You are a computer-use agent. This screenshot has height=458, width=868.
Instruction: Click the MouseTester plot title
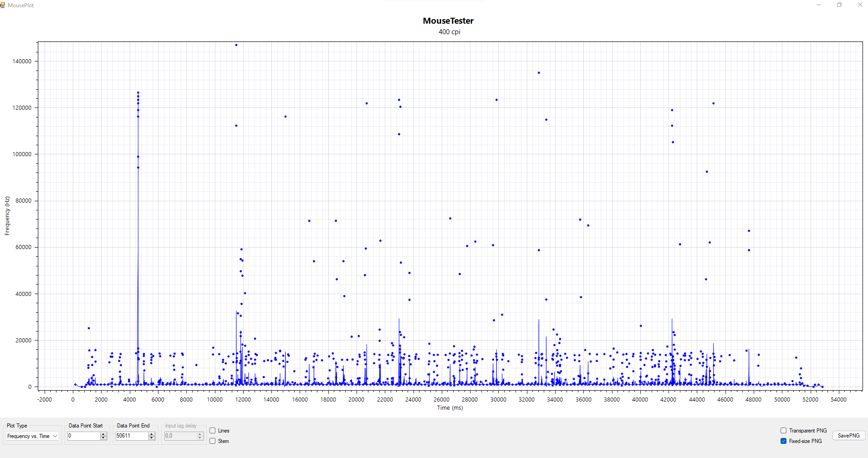(448, 21)
